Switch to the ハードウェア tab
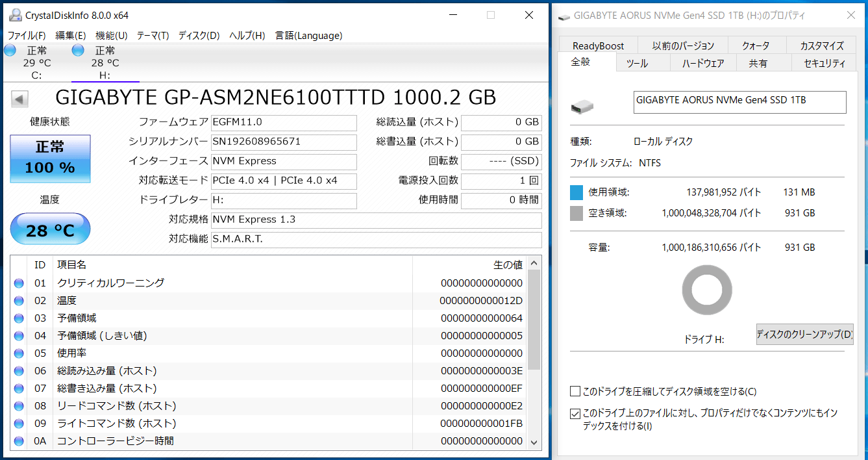The image size is (868, 460). 703,63
